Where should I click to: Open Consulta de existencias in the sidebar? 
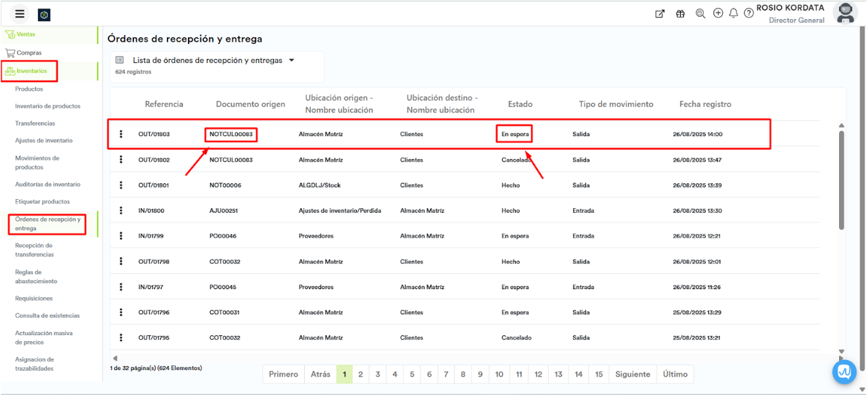pyautogui.click(x=47, y=316)
